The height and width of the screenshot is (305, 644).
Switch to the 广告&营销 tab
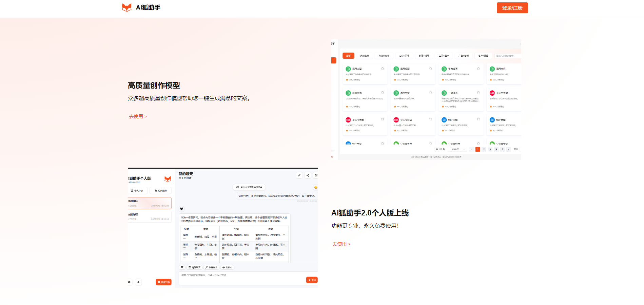(464, 56)
